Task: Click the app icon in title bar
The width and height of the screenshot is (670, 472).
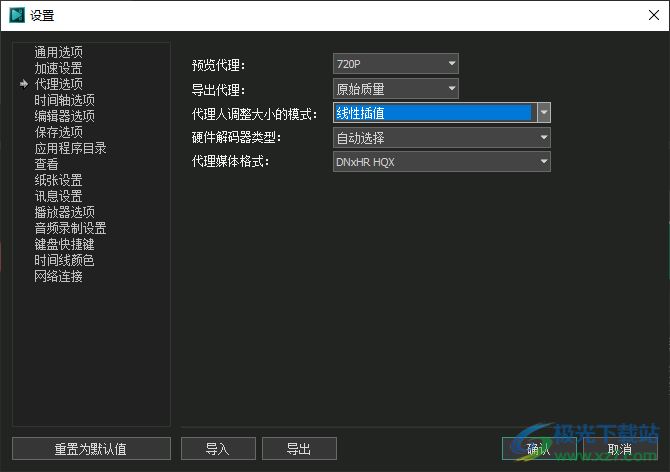Action: pos(17,15)
